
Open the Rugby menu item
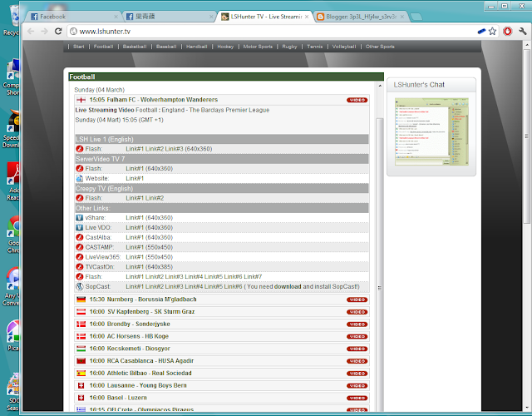point(289,47)
